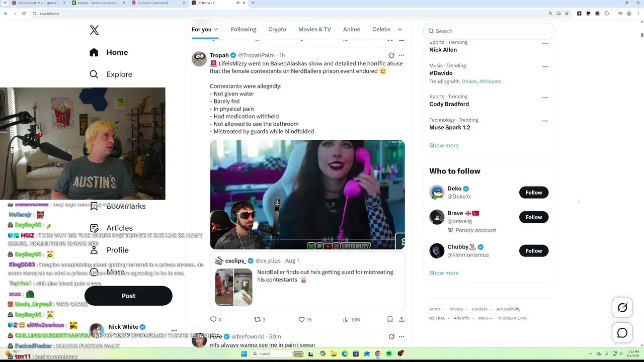Open the Nick Allen trending topic
This screenshot has width=644, height=362.
click(x=443, y=50)
